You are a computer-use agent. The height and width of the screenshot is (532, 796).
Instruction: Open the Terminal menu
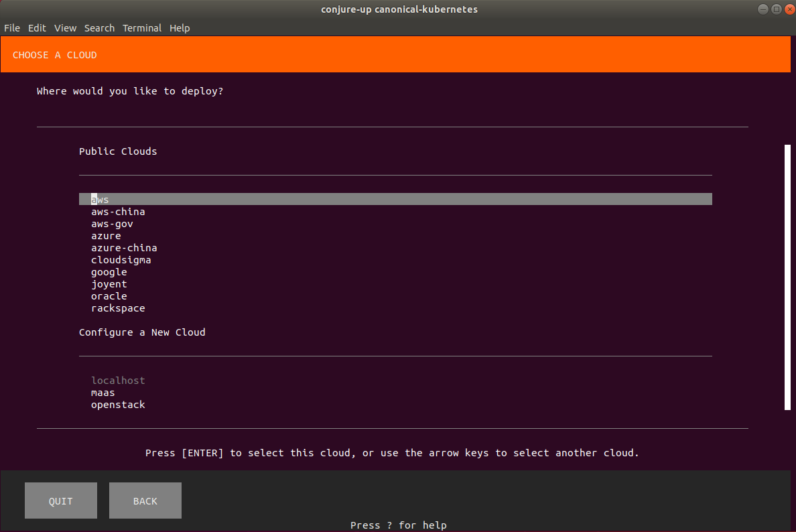pos(141,28)
